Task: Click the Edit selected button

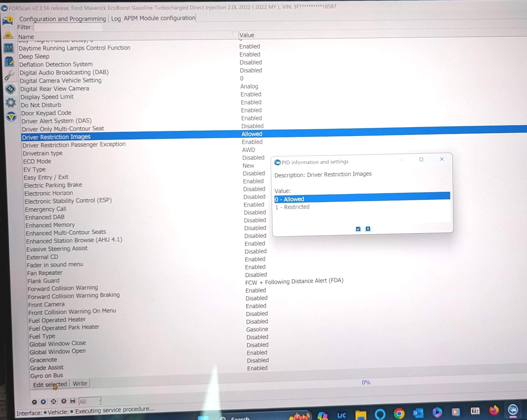Action: click(50, 384)
